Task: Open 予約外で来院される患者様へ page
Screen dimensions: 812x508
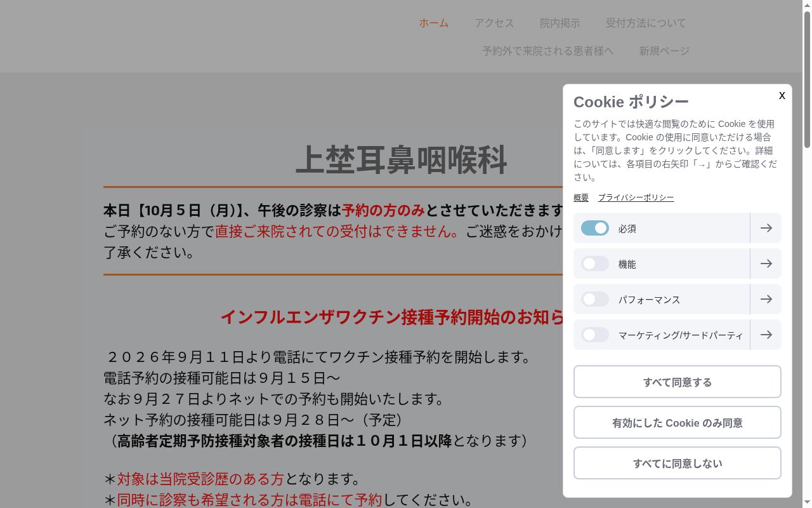Action: [548, 51]
